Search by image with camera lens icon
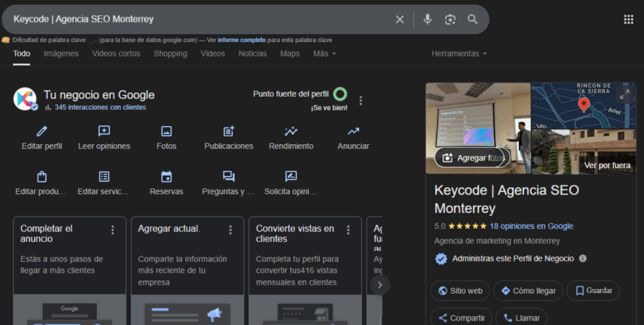This screenshot has height=325, width=644. point(450,20)
